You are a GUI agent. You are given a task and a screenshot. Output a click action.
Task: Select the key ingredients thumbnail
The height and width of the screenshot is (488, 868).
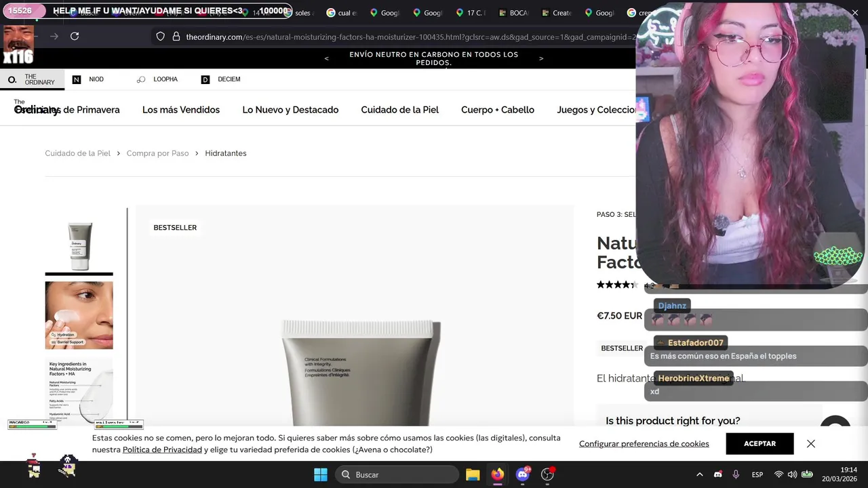tap(79, 391)
